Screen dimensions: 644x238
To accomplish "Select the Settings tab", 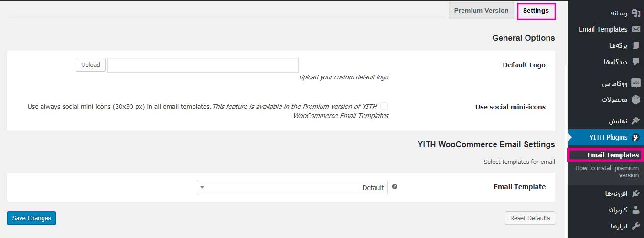I will (536, 11).
